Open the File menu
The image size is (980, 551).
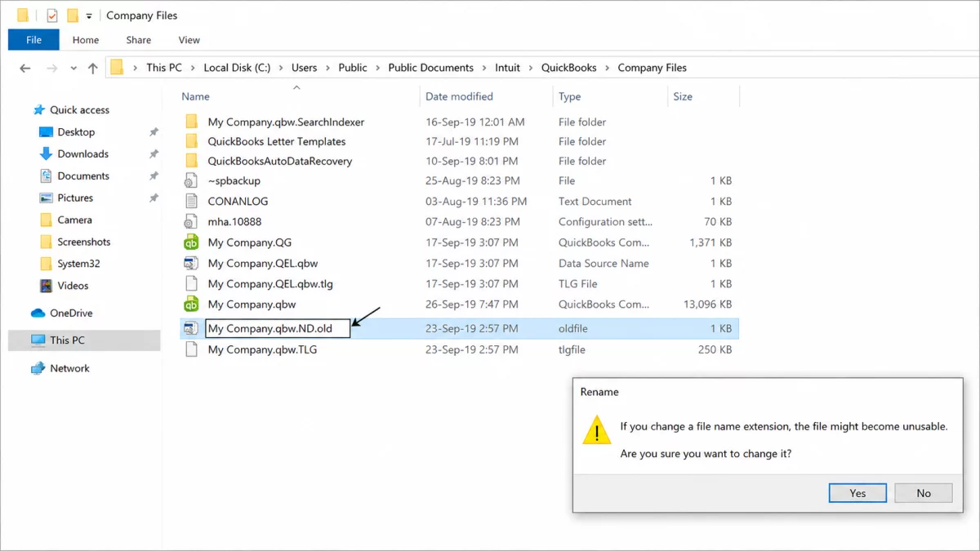(x=33, y=39)
